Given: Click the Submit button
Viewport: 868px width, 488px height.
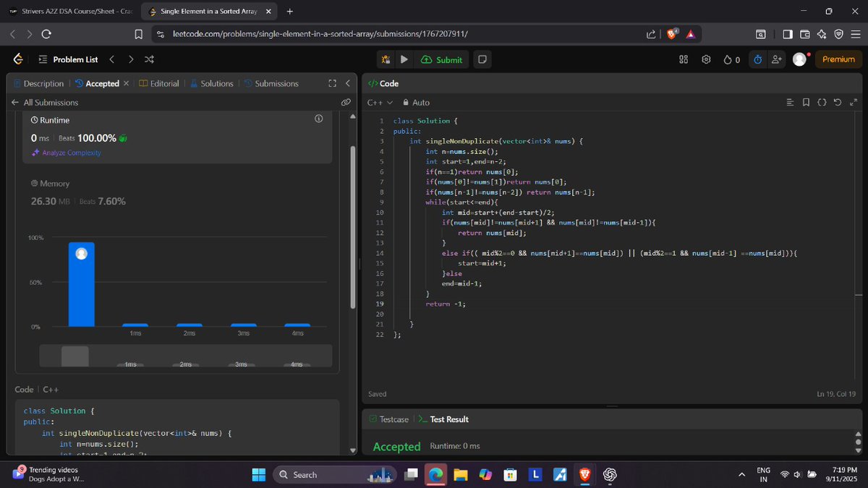Looking at the screenshot, I should click(442, 59).
